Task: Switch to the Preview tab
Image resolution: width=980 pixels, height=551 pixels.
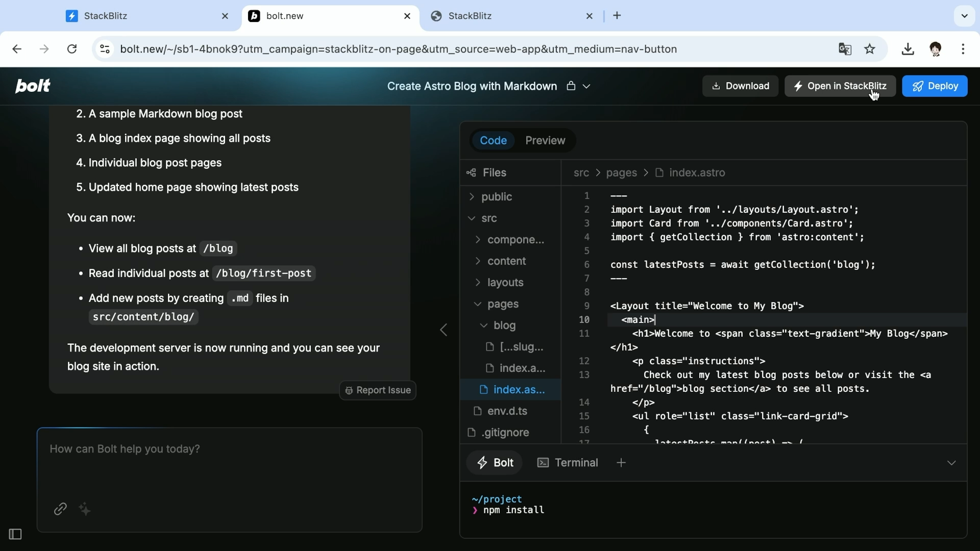Action: coord(545,140)
